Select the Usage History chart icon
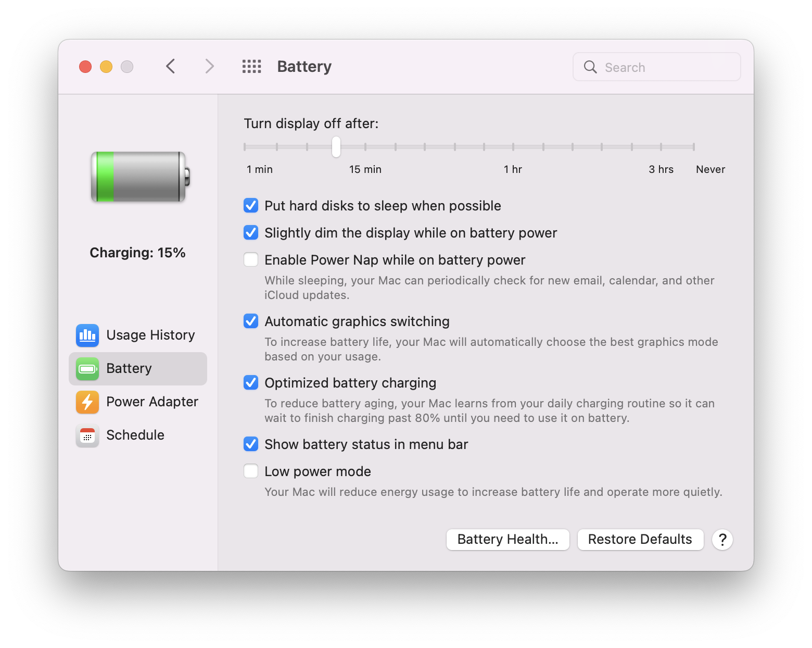 tap(87, 335)
